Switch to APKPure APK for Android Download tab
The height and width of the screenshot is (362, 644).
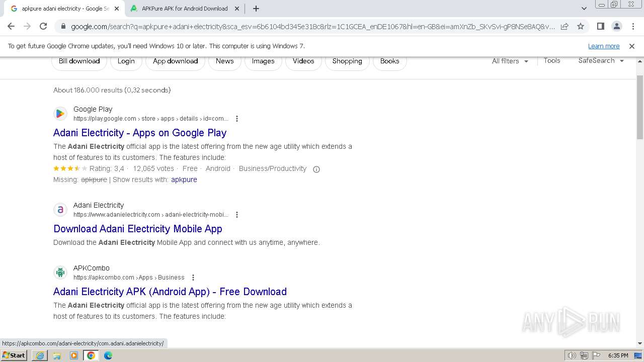pyautogui.click(x=185, y=9)
